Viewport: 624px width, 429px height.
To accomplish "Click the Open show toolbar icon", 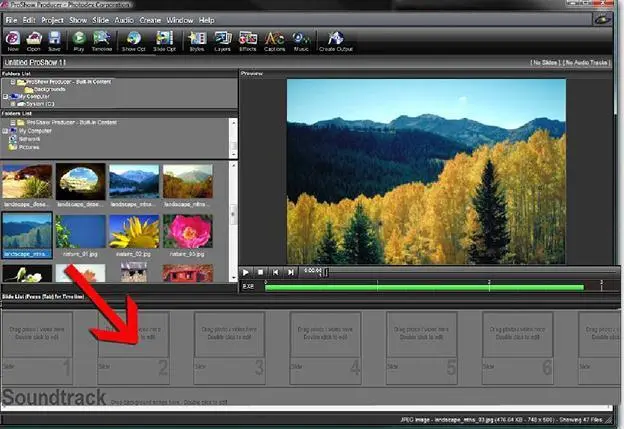I will 34,41.
